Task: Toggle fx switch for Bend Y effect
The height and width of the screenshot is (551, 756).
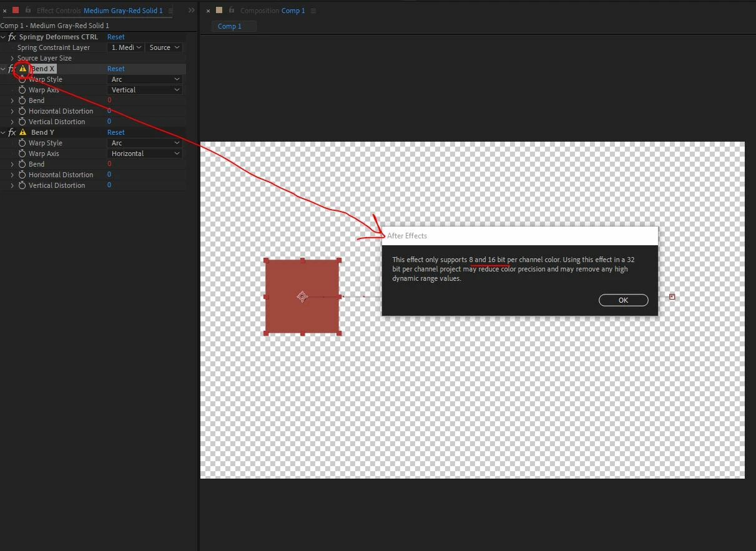Action: 12,132
